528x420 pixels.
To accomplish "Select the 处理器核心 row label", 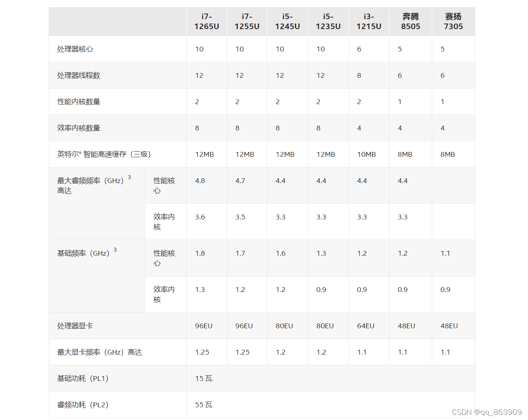I will click(75, 49).
